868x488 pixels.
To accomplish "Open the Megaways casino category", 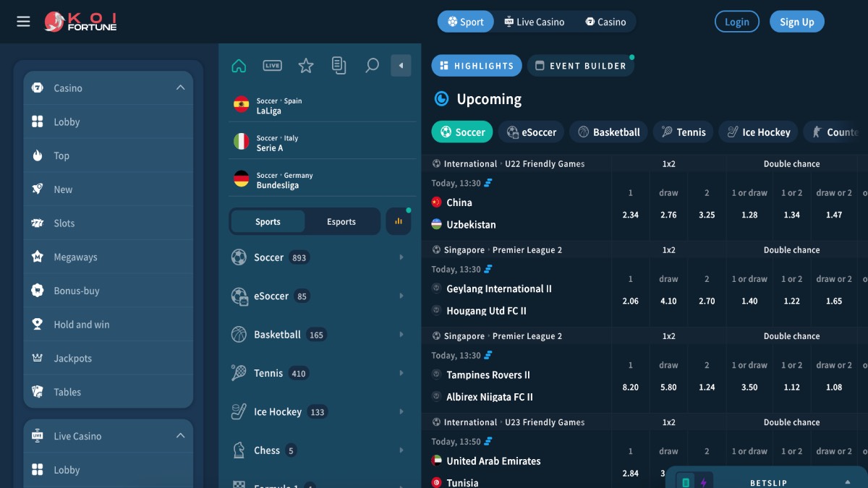I will [x=75, y=257].
